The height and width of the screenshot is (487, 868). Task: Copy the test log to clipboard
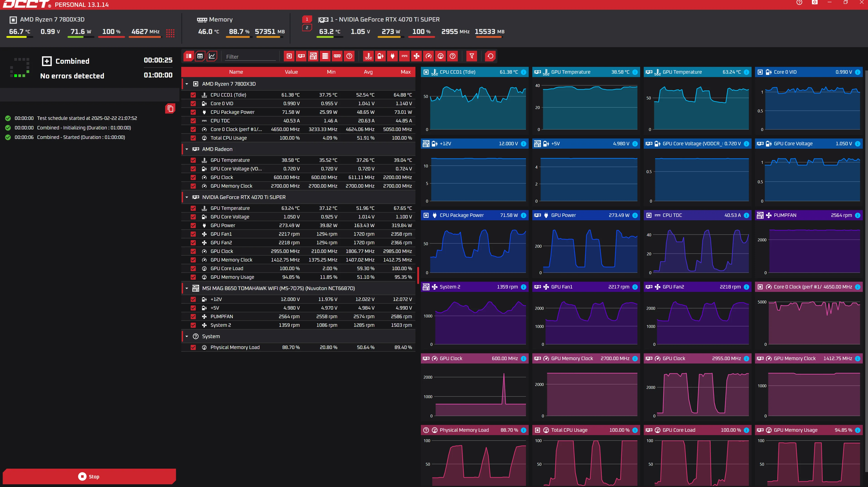[170, 109]
